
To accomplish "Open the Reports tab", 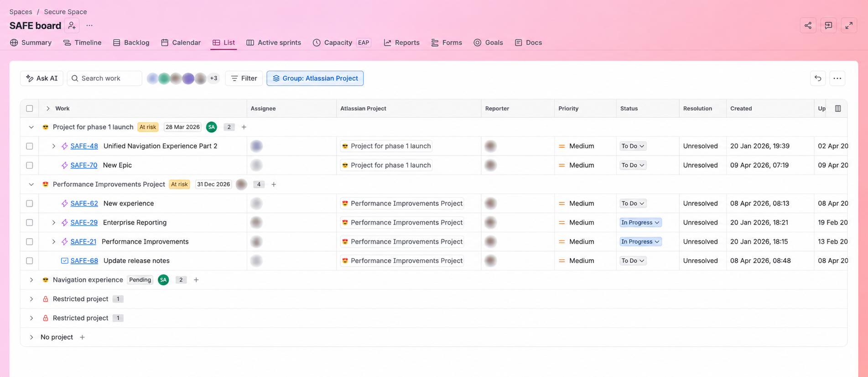I will (401, 43).
